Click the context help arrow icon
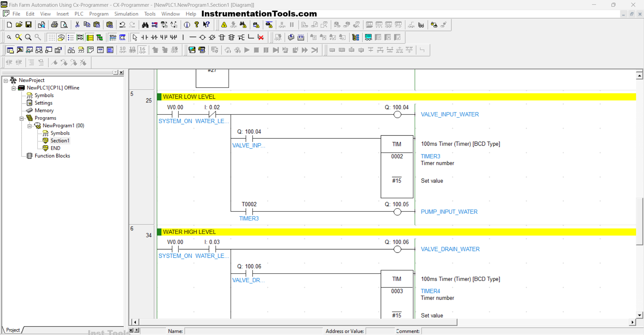The image size is (644, 335). click(x=207, y=25)
